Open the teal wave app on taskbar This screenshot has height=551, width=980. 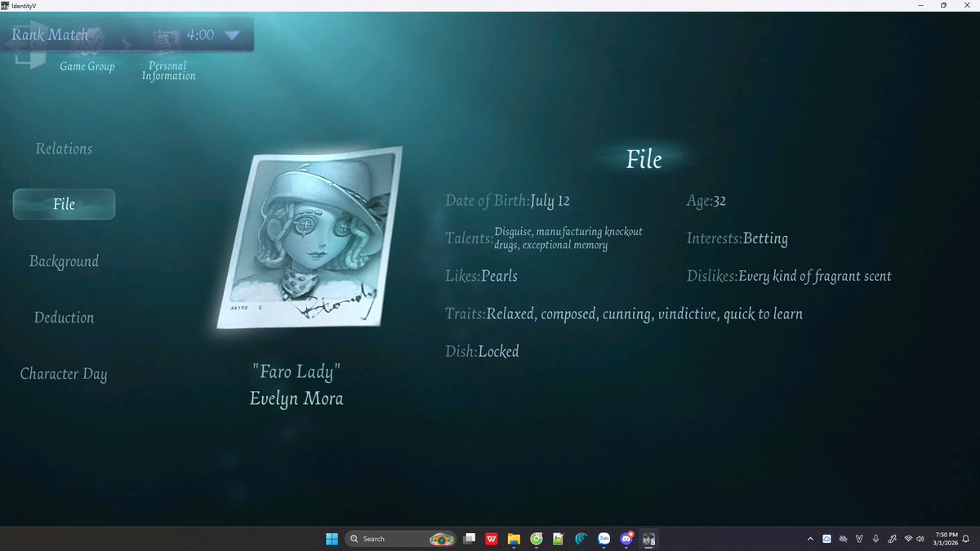(x=581, y=539)
